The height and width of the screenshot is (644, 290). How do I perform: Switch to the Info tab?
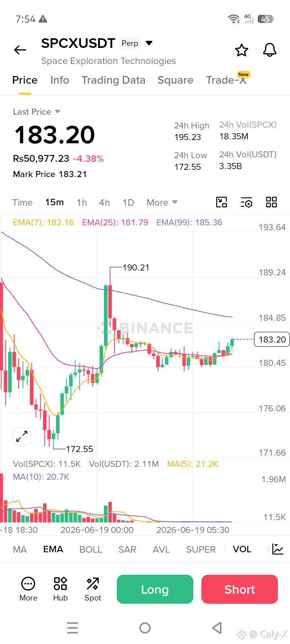(60, 80)
